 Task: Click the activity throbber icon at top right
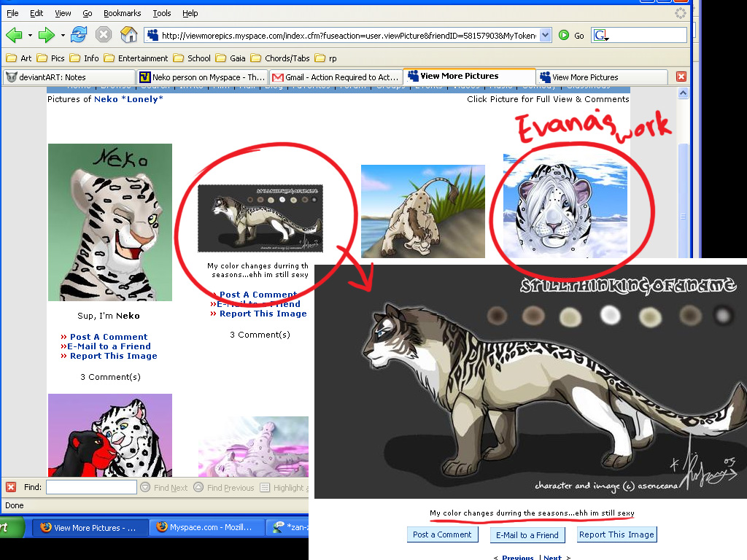[681, 13]
